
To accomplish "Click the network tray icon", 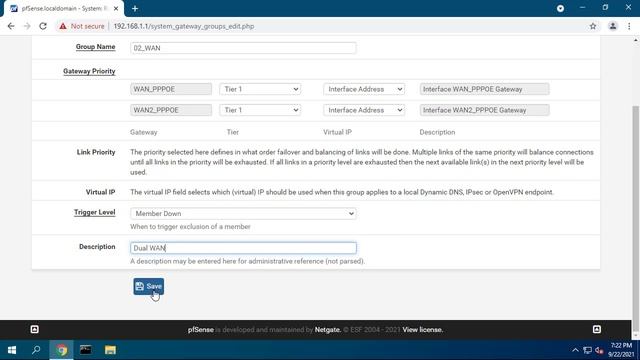I will pos(587,350).
